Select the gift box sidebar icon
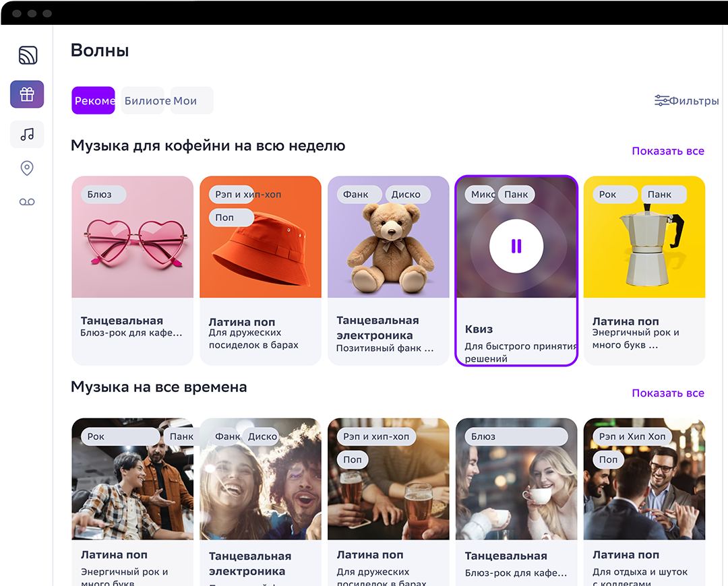 pyautogui.click(x=27, y=94)
